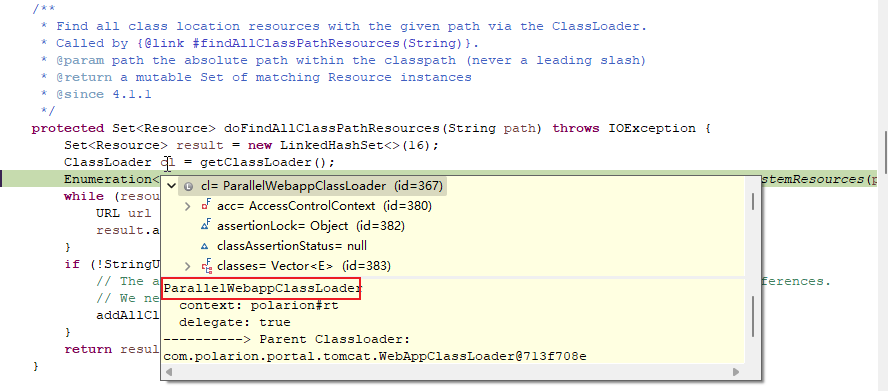
Task: Click left arrow of popup horizontal scrollbar
Action: coord(169,372)
